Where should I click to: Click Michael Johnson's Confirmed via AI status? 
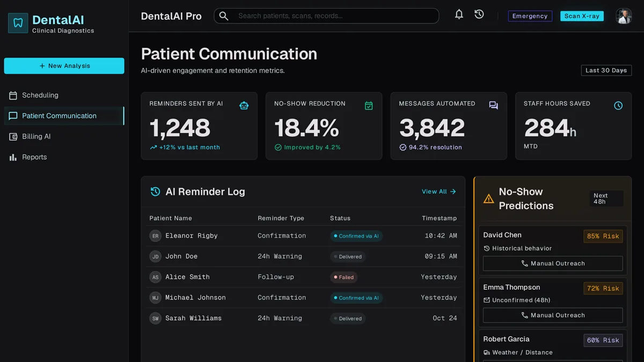[356, 298]
